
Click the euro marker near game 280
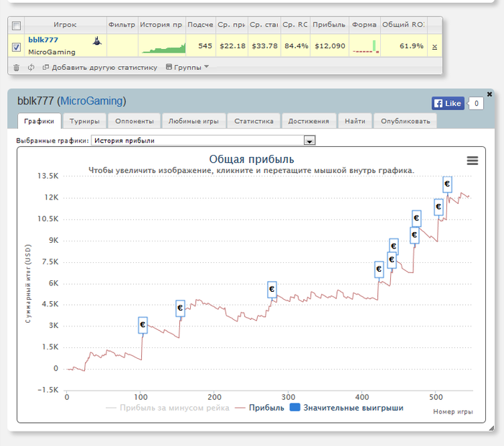pyautogui.click(x=272, y=289)
